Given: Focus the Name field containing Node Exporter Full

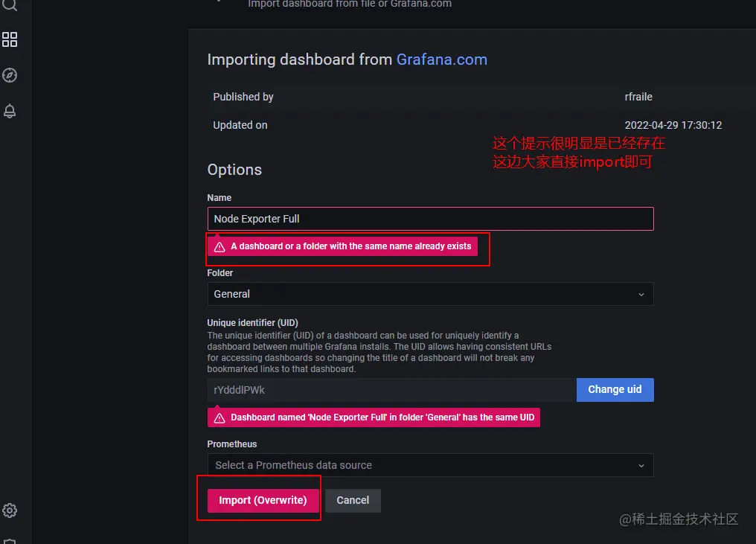Looking at the screenshot, I should [430, 219].
